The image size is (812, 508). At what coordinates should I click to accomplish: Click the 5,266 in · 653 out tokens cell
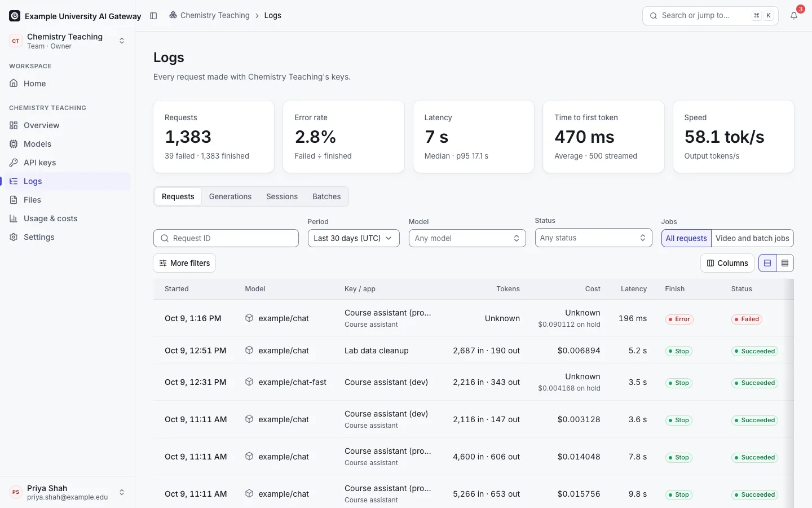pyautogui.click(x=486, y=494)
